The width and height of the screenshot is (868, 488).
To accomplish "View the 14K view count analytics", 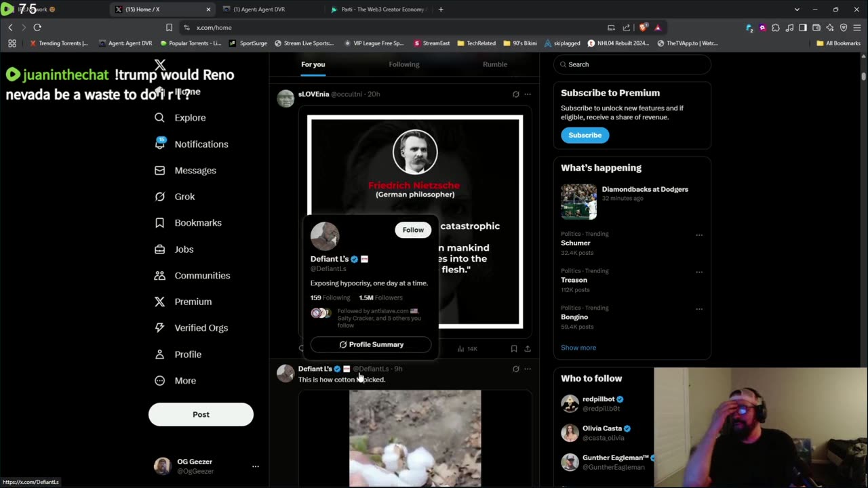I will pos(467,348).
